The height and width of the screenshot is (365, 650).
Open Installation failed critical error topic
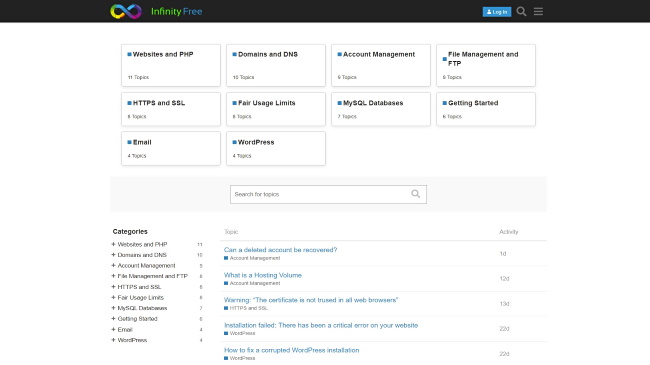click(x=321, y=325)
